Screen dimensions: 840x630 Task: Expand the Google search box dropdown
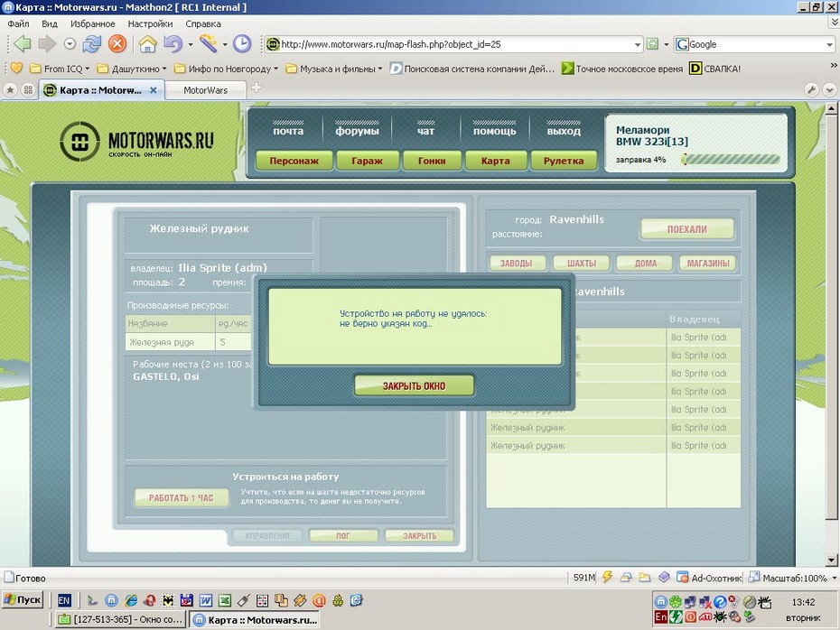(829, 44)
